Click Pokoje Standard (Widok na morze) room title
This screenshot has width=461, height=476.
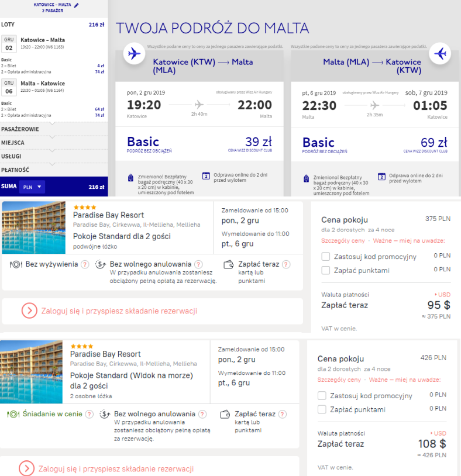132,381
